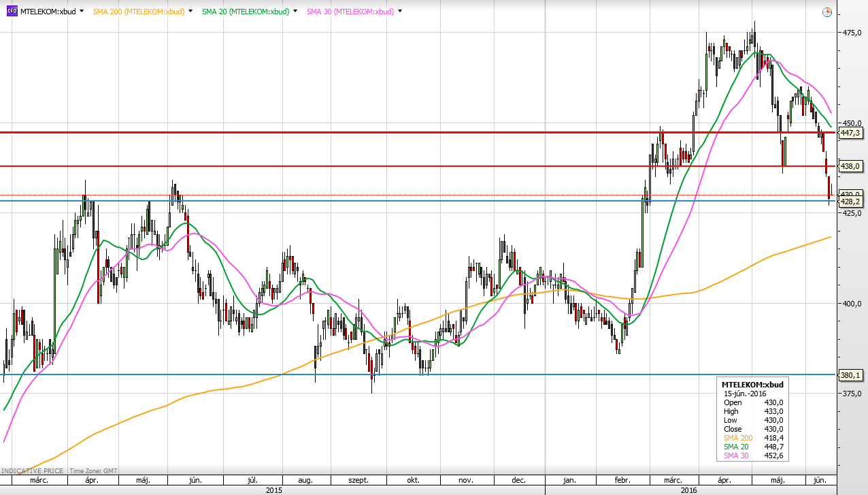868x495 pixels.
Task: Click the SMA 30 452,6 row in info box
Action: (x=754, y=456)
